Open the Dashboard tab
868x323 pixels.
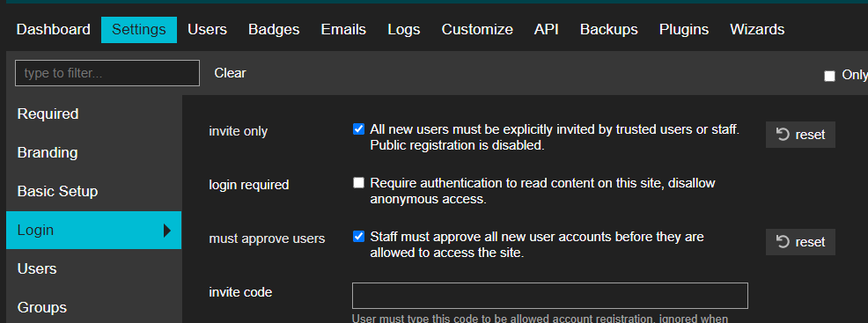tap(53, 29)
